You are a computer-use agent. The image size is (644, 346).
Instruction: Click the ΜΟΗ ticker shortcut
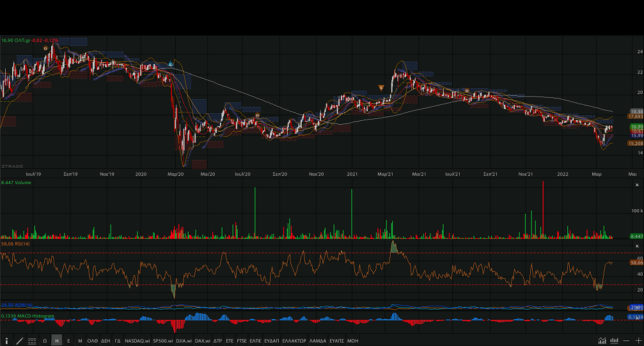pyautogui.click(x=352, y=341)
